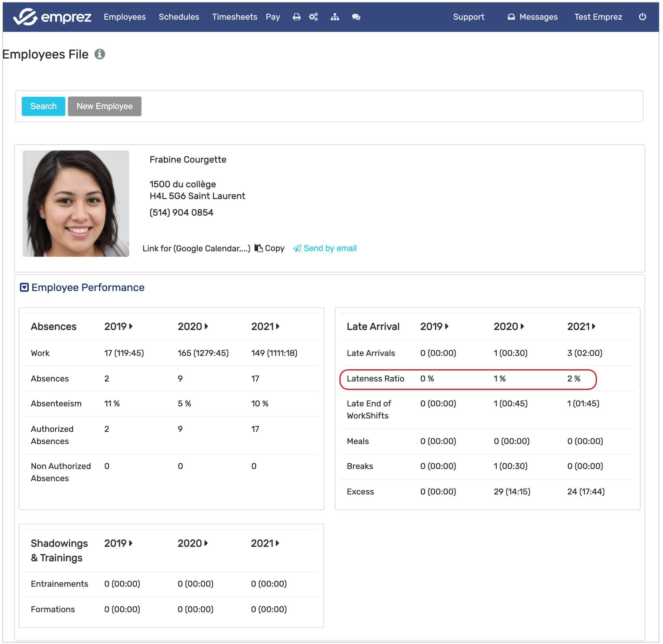Screen dimensions: 663x644
Task: Open the settings gears icon
Action: tap(314, 17)
